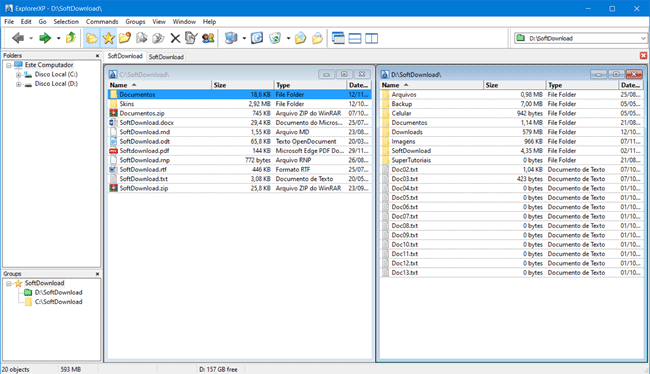Open the View menu
Viewport: 650px width, 374px height.
[x=159, y=22]
